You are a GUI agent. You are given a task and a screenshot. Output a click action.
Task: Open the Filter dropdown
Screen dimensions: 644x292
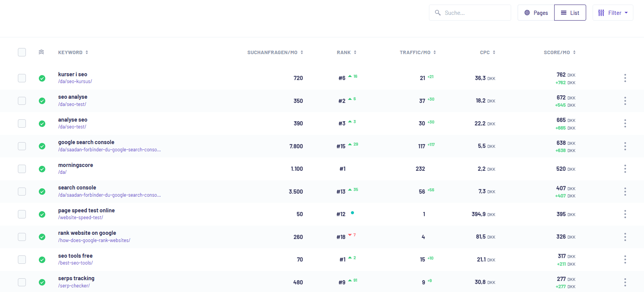[x=613, y=13]
